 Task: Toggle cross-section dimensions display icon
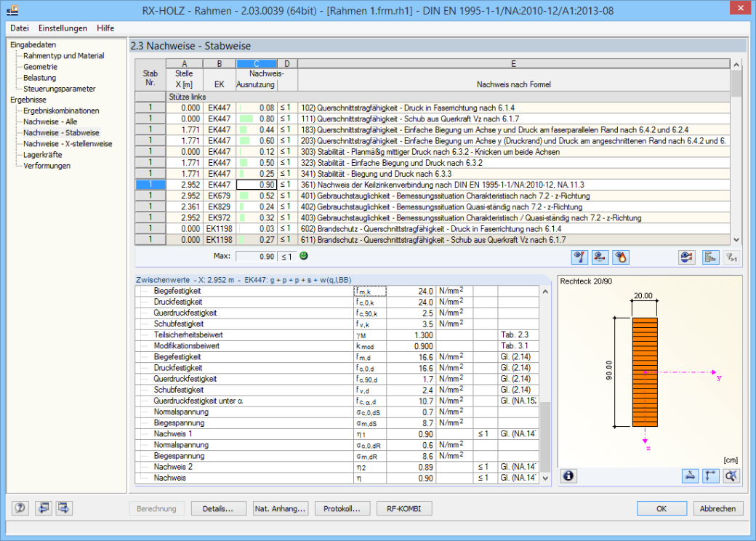[690, 476]
